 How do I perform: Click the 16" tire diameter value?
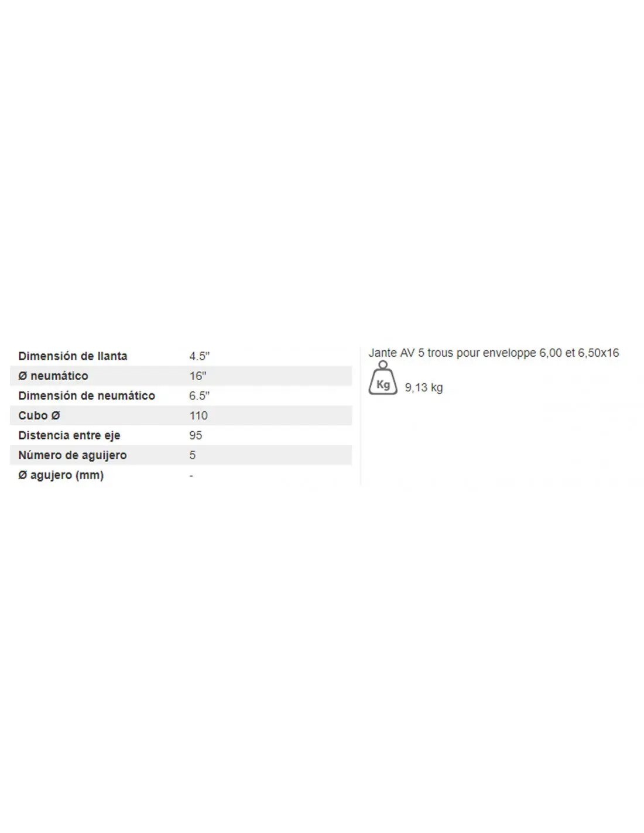point(198,376)
